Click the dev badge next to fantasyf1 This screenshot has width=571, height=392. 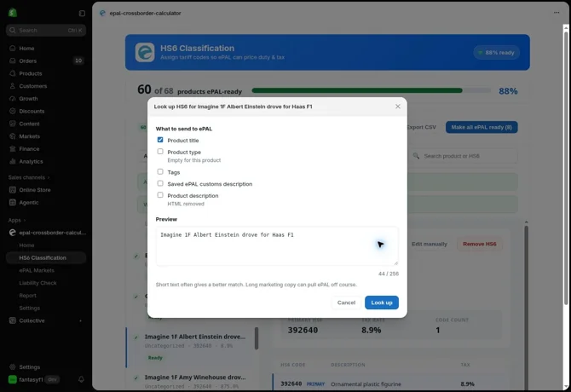53,379
